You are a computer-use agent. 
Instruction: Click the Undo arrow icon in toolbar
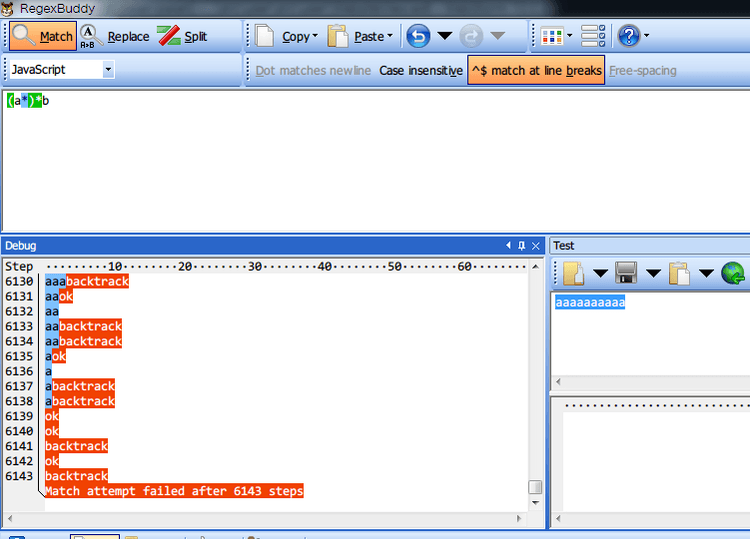point(419,36)
